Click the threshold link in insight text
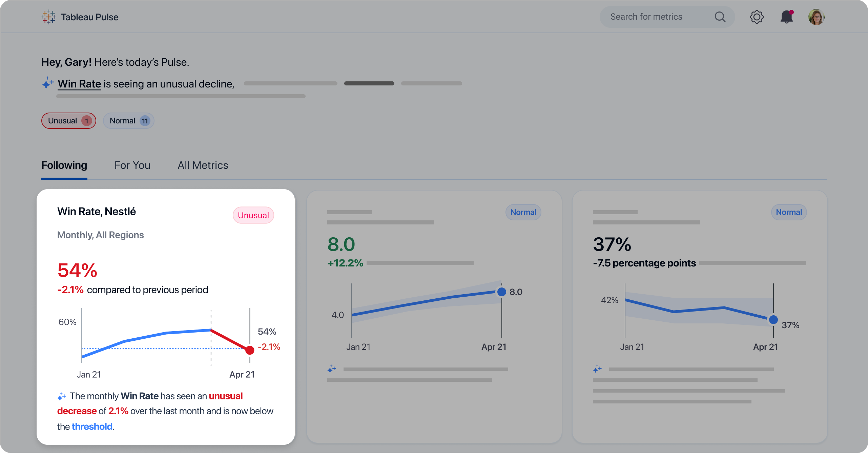The image size is (868, 457). pyautogui.click(x=92, y=426)
